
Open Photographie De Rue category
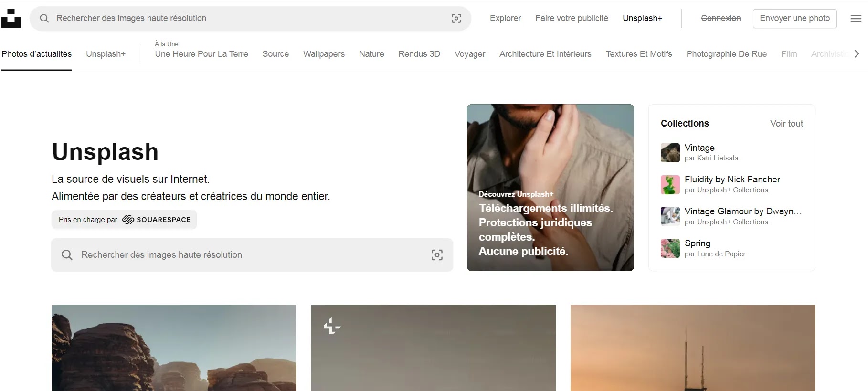pyautogui.click(x=727, y=54)
